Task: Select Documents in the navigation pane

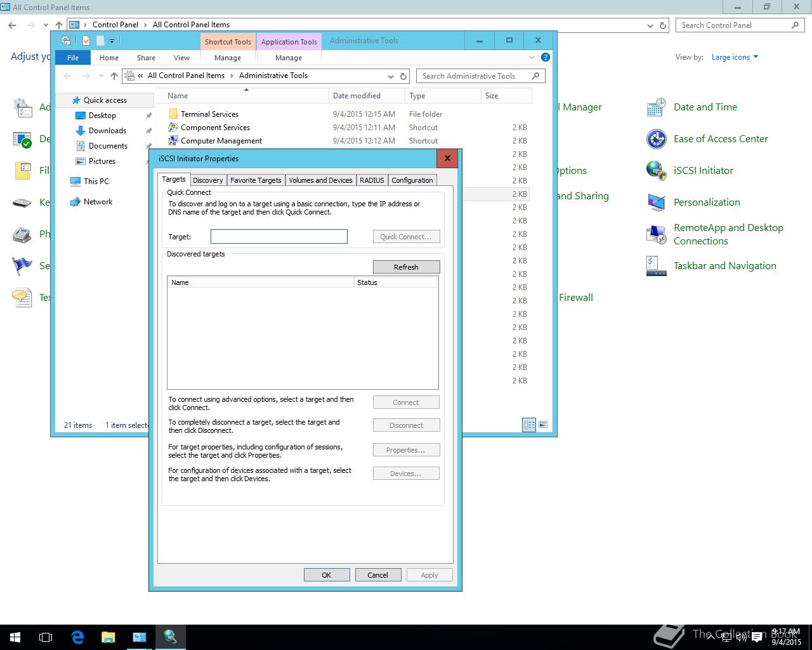Action: click(x=108, y=146)
